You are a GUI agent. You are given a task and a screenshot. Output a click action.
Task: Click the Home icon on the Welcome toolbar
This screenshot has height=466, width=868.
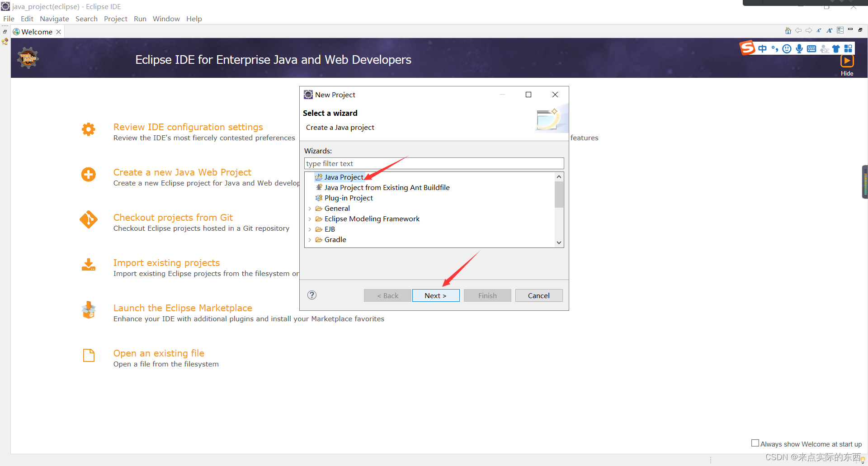[x=788, y=30]
